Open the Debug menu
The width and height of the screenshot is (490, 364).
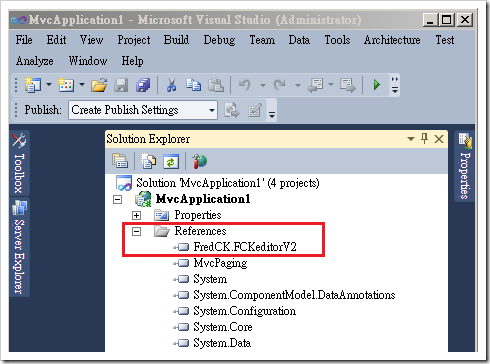(219, 40)
